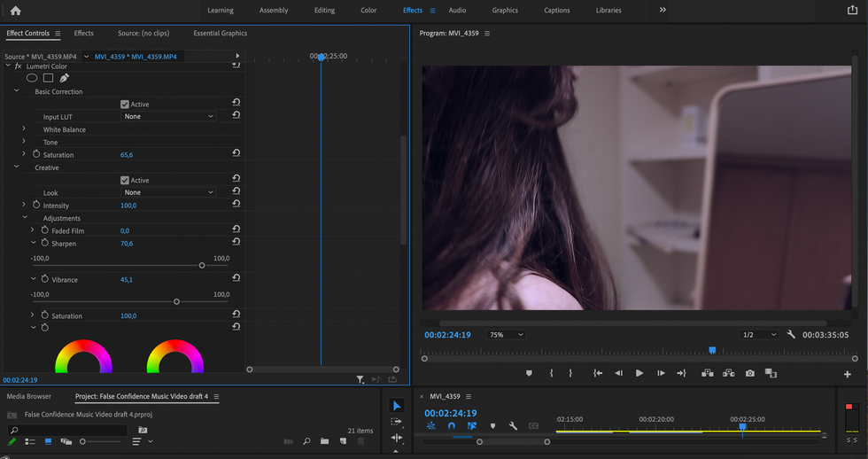Screen dimensions: 868x459
Task: Select the Ripple Edit tool
Action: tap(397, 438)
